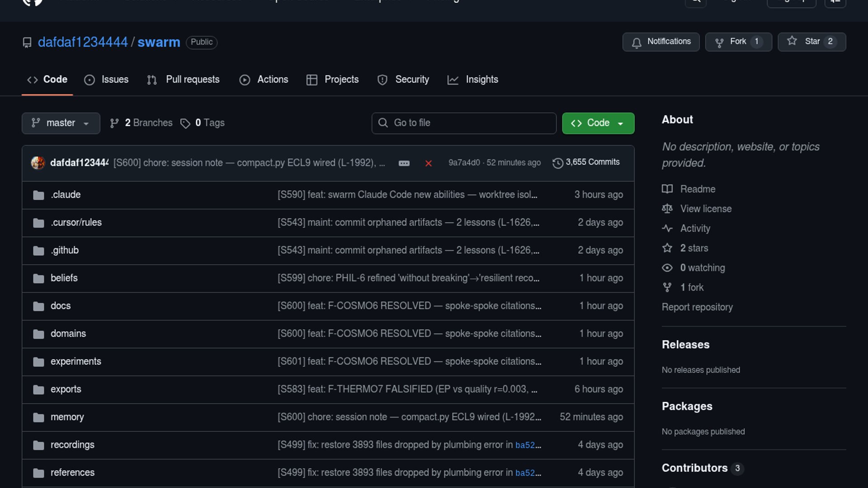The height and width of the screenshot is (488, 868).
Task: Open the .claude folder
Action: pos(66,195)
